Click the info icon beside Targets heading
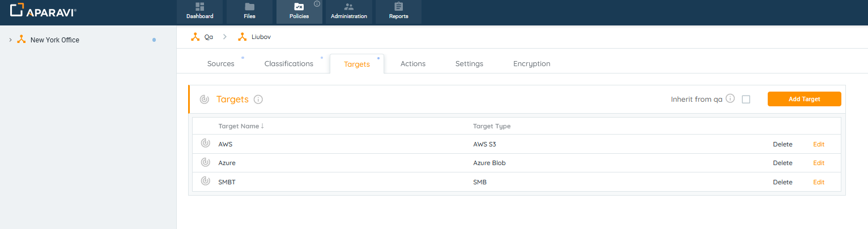Screen dimensions: 868x229 tap(258, 100)
